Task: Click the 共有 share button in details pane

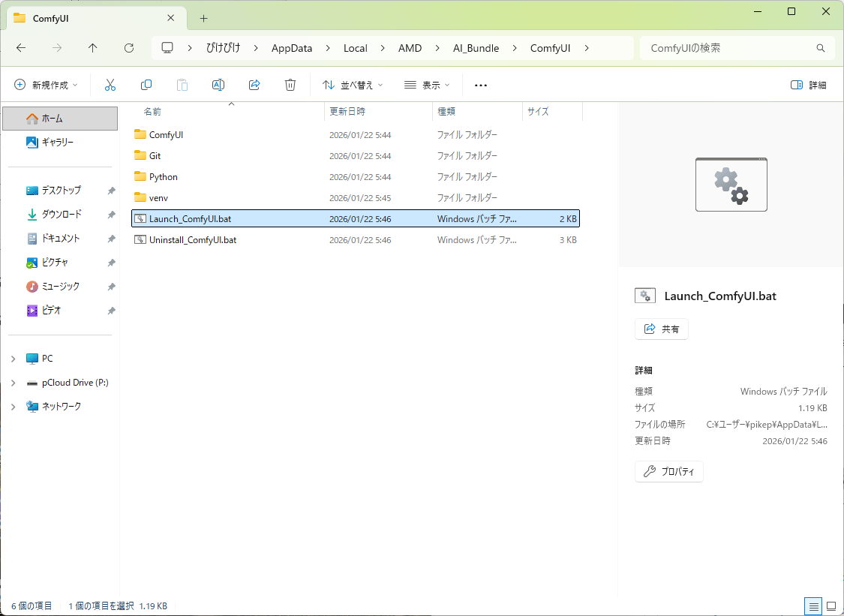Action: pos(662,329)
